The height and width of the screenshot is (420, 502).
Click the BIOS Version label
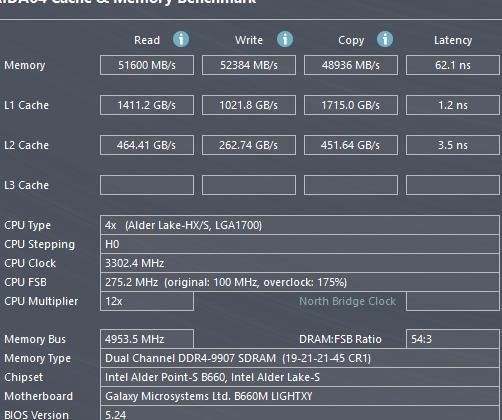click(36, 415)
